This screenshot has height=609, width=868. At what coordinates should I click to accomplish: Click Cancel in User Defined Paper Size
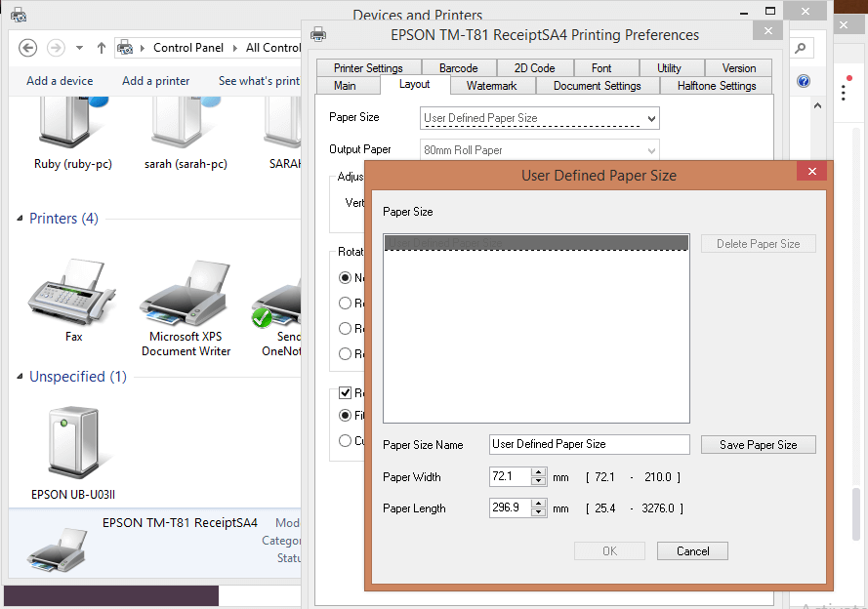[692, 551]
